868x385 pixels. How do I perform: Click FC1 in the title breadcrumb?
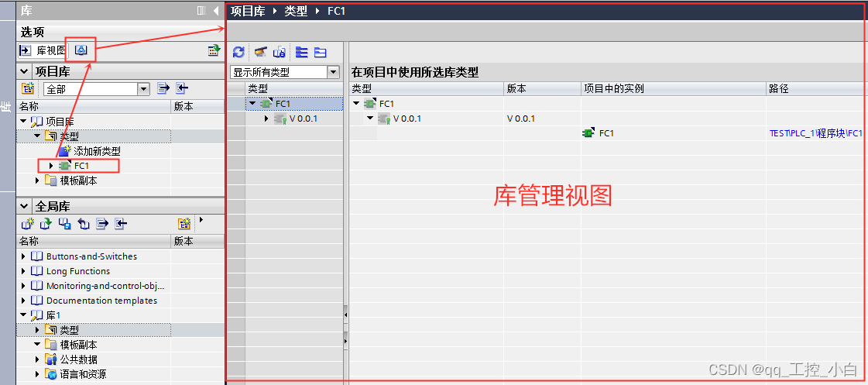pos(337,11)
